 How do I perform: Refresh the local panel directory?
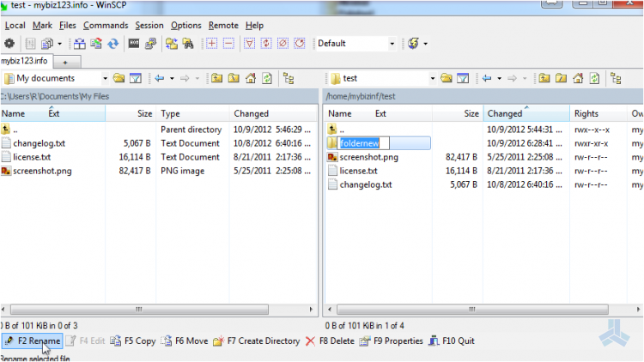click(x=267, y=78)
